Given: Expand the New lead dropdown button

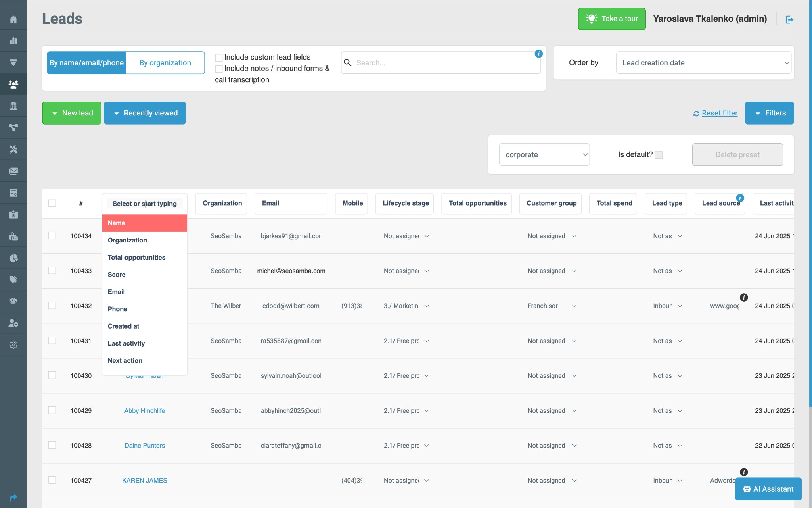Looking at the screenshot, I should coord(72,113).
